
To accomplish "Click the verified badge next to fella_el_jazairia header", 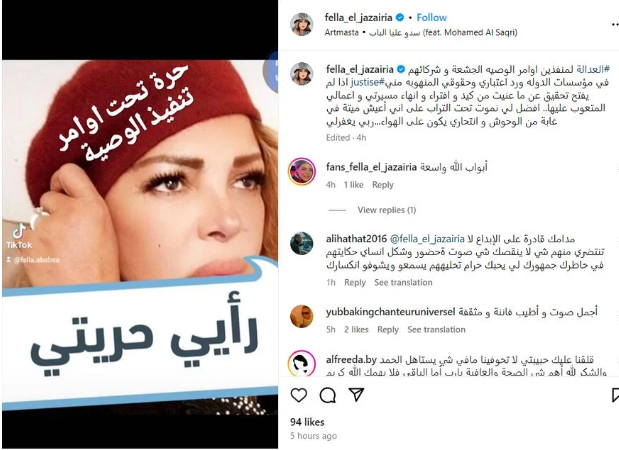I will pyautogui.click(x=400, y=17).
